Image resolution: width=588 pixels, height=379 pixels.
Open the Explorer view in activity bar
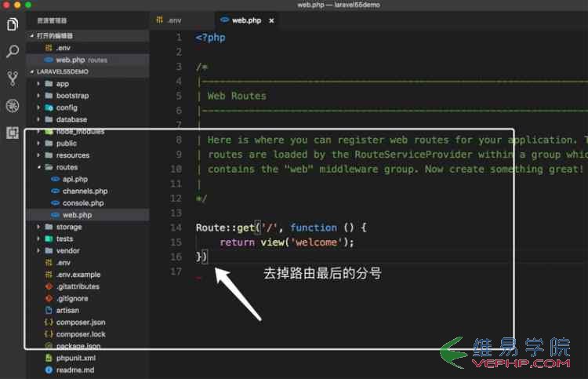(x=13, y=24)
